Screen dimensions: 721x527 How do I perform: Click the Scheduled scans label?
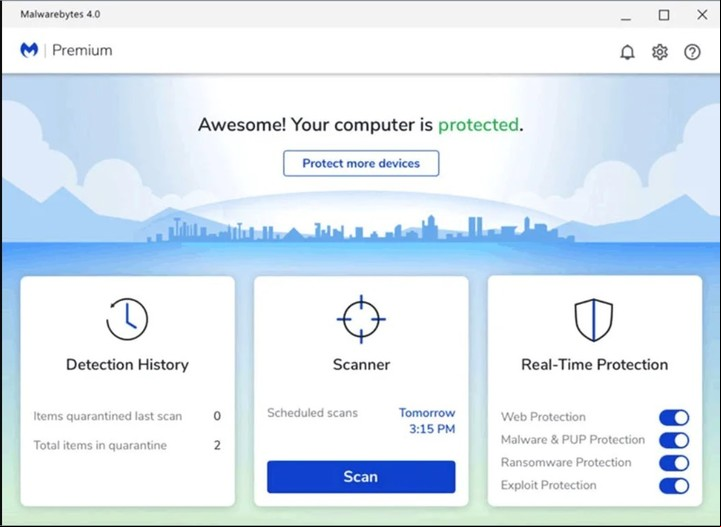[x=312, y=413]
